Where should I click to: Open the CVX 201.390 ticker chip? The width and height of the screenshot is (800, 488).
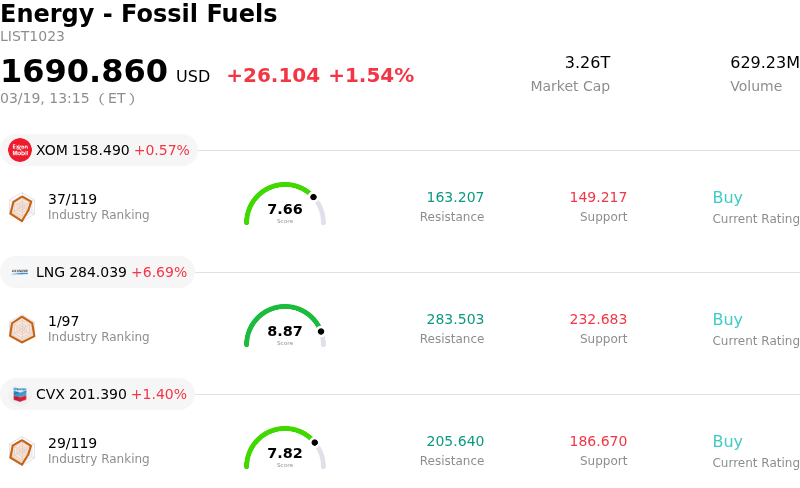(x=98, y=394)
